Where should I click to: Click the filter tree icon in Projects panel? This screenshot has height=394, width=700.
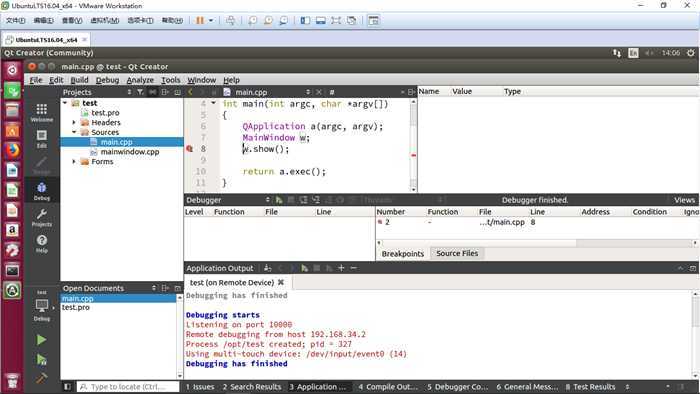click(140, 92)
